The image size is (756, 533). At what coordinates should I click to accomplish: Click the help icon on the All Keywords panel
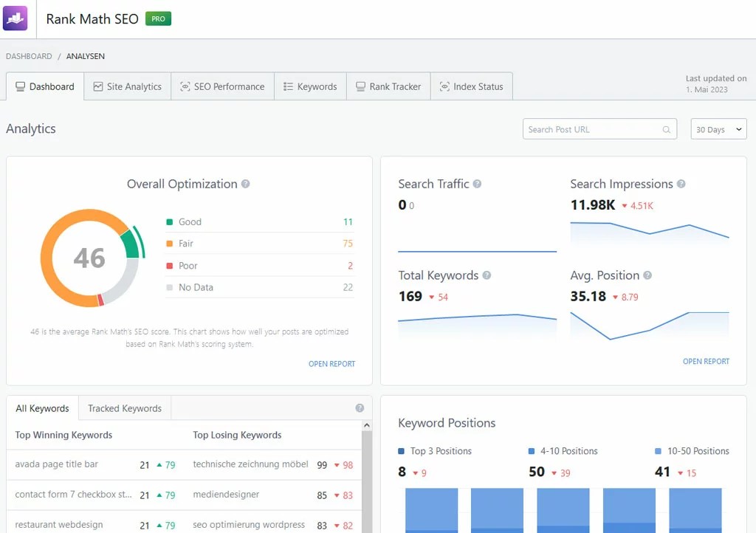(x=360, y=408)
